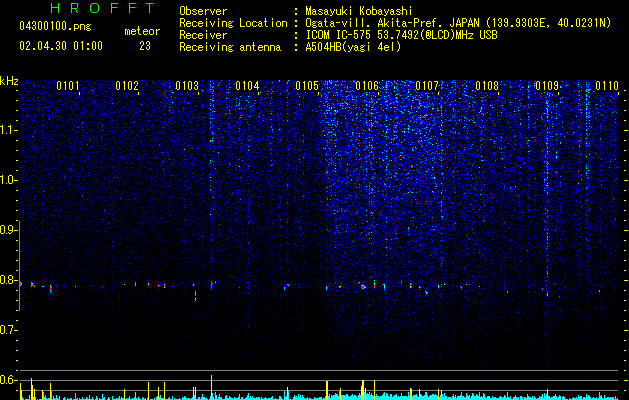Click the 0110 time marker
Viewport: 629px width, 400px height.
click(x=607, y=86)
